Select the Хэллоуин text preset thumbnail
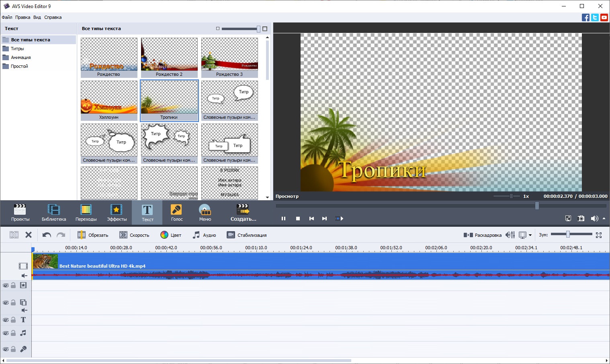610x364 pixels. (x=109, y=100)
